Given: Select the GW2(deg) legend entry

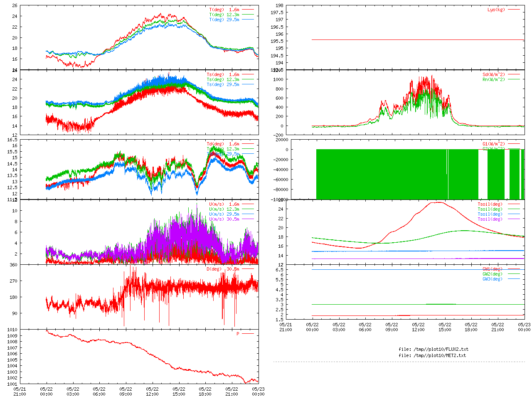Looking at the screenshot, I should click(x=493, y=274).
